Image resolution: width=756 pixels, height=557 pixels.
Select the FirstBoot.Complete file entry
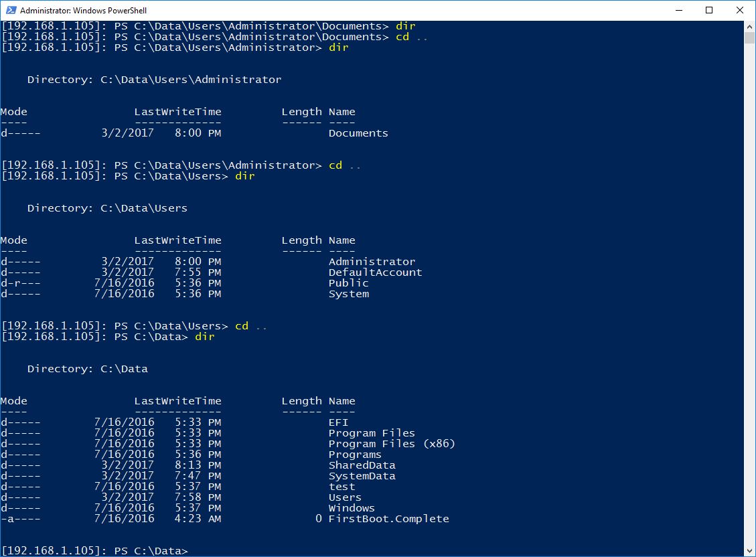click(x=388, y=519)
